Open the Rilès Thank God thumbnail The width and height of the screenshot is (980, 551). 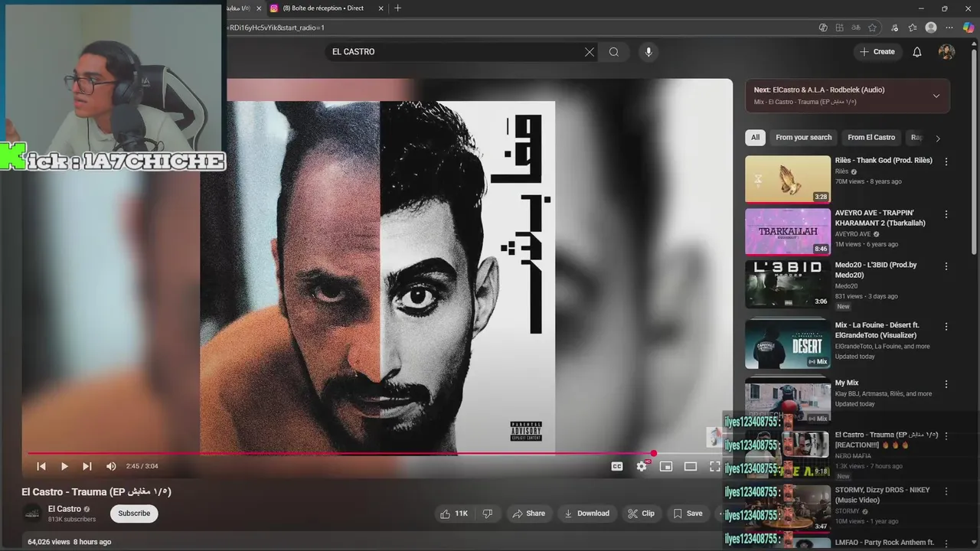[788, 180]
